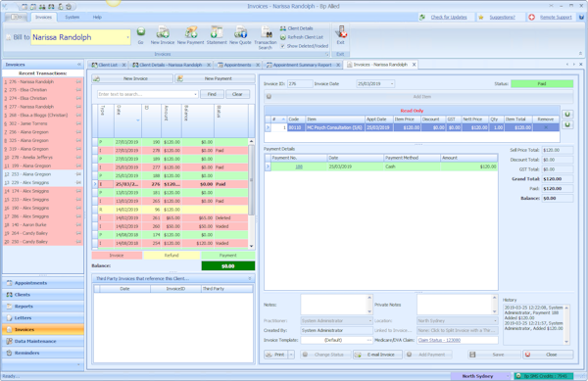The height and width of the screenshot is (381, 588).
Task: Click the New Payment panel button
Action: click(x=215, y=78)
